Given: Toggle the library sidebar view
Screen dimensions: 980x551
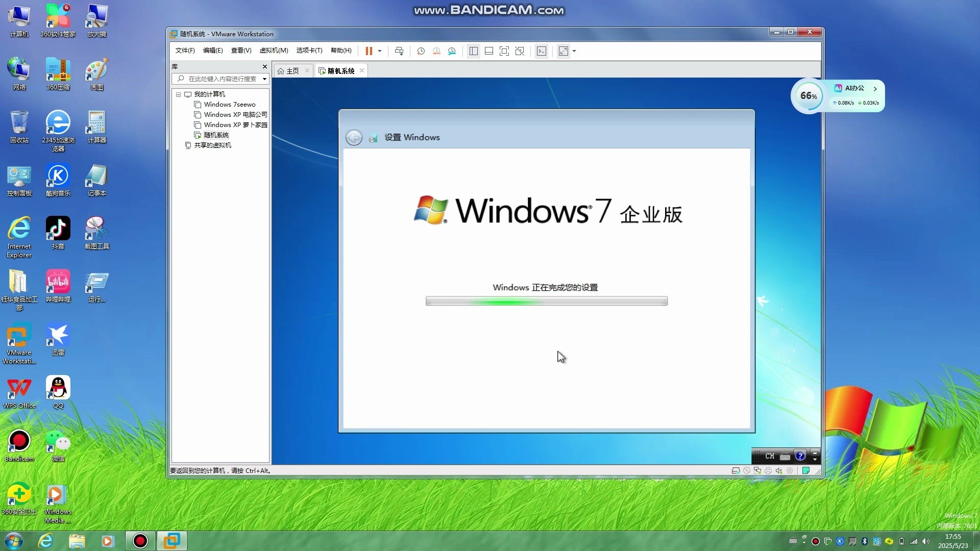Looking at the screenshot, I should coord(474,51).
